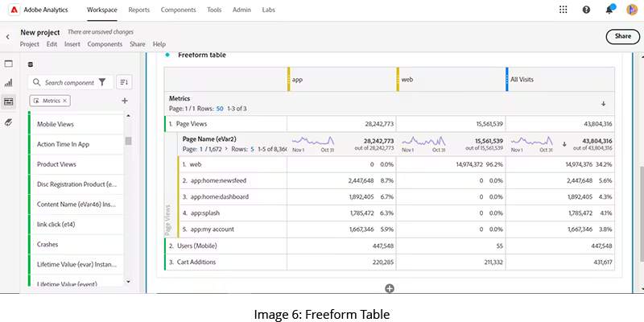The height and width of the screenshot is (322, 644).
Task: Click the Metrics filter tag
Action: coord(48,101)
